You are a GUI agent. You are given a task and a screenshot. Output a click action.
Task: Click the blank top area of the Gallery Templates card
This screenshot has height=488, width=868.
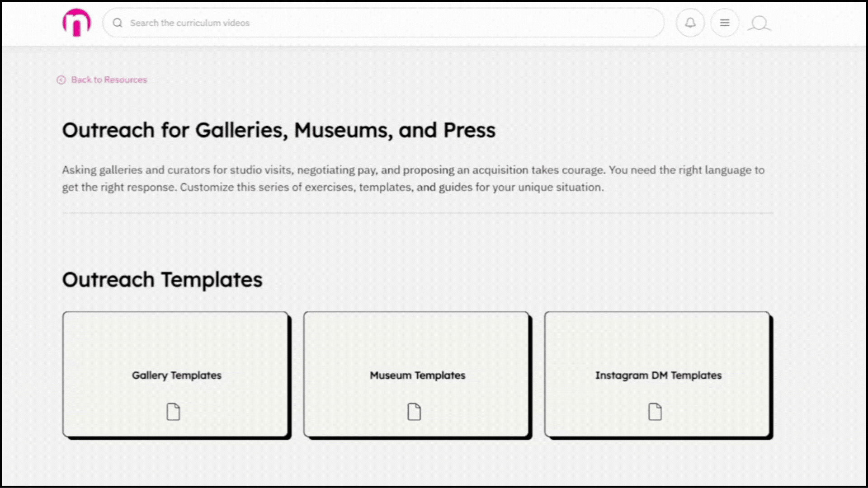point(175,337)
